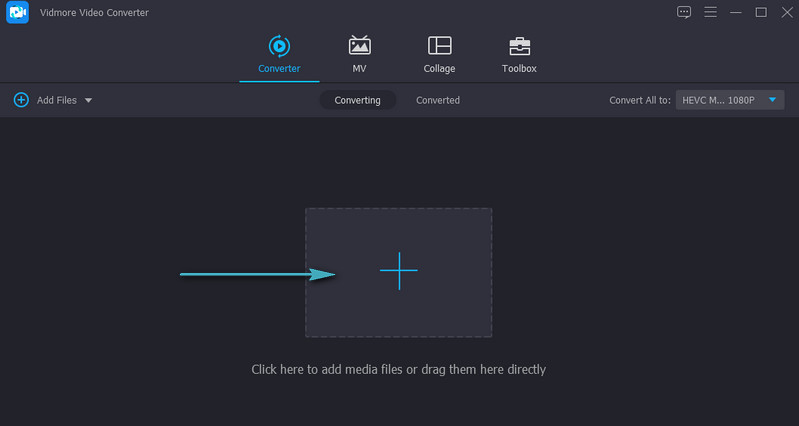Open the HEVC 1080P output format box
This screenshot has height=426, width=799.
click(x=717, y=100)
